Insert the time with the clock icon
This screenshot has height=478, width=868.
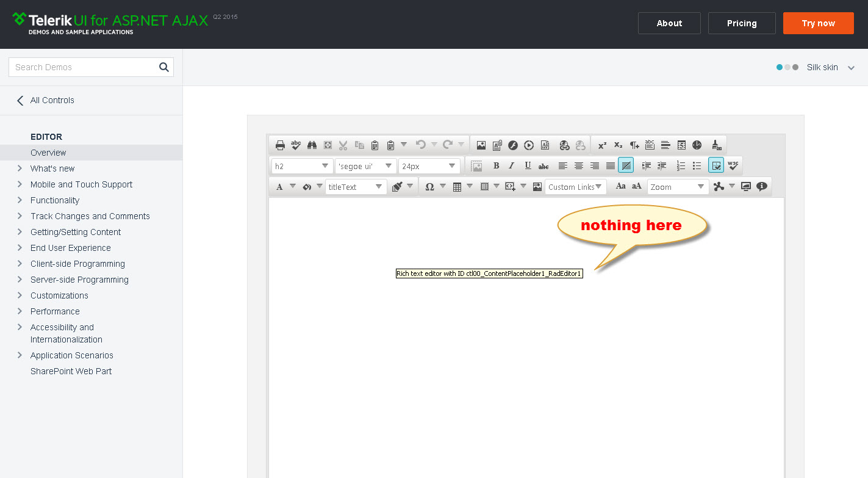tap(697, 145)
